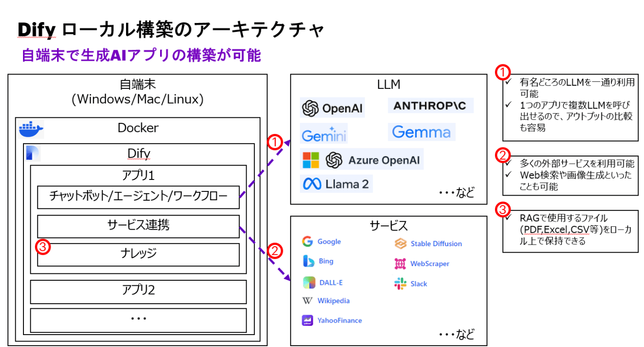Click the 'Wikipedia' service label
Image resolution: width=644 pixels, height=347 pixels.
point(333,301)
